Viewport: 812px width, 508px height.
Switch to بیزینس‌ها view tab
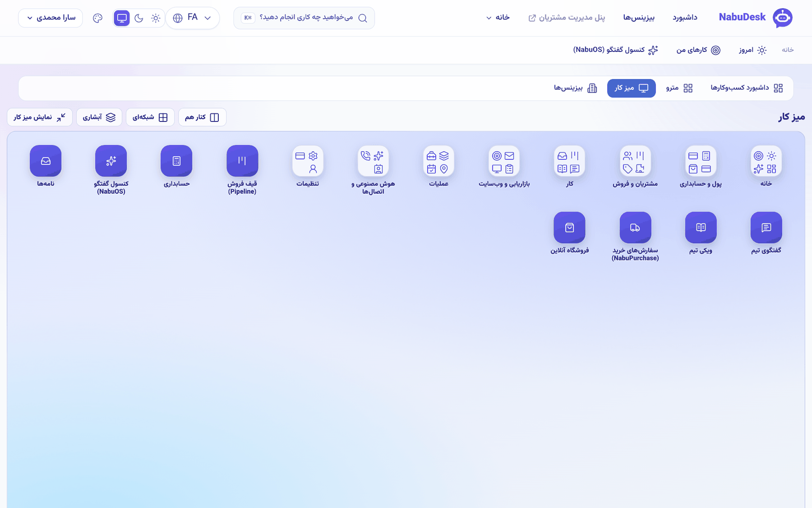[x=576, y=88]
